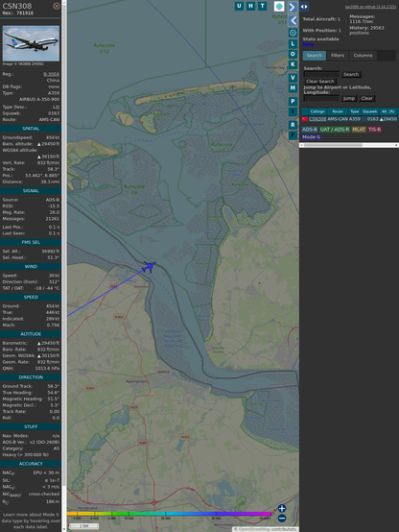Open the stats available 'here' link
This screenshot has height=532, width=399.
pos(308,44)
